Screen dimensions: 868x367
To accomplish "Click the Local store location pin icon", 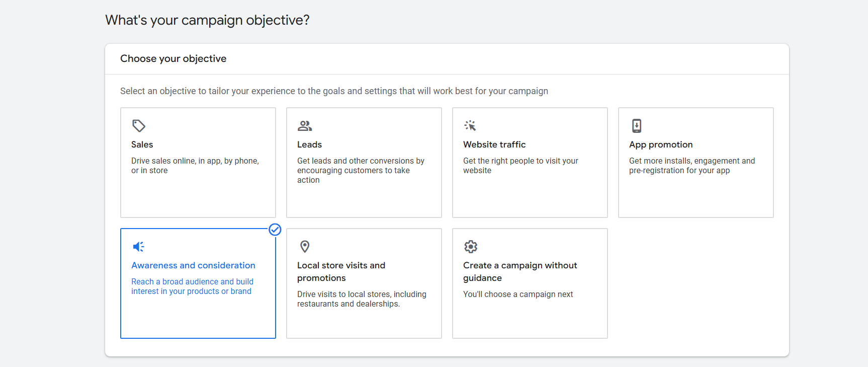I will point(305,246).
